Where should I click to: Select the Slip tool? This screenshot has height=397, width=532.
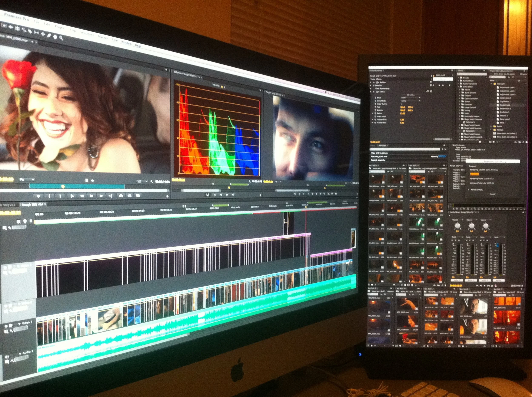click(x=37, y=33)
